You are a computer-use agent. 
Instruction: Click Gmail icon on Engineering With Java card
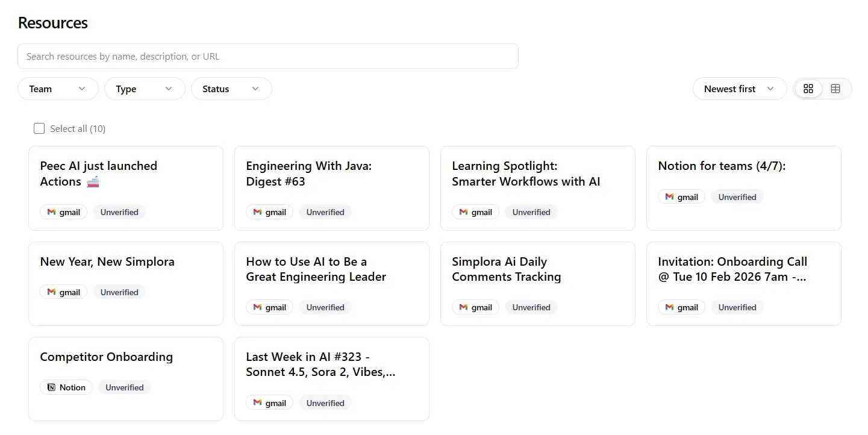tap(258, 212)
